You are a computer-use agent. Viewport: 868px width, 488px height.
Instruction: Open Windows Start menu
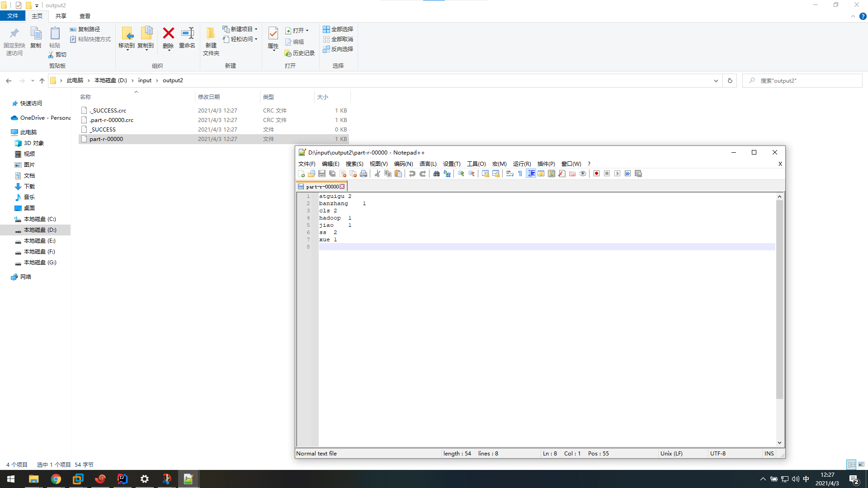click(11, 479)
